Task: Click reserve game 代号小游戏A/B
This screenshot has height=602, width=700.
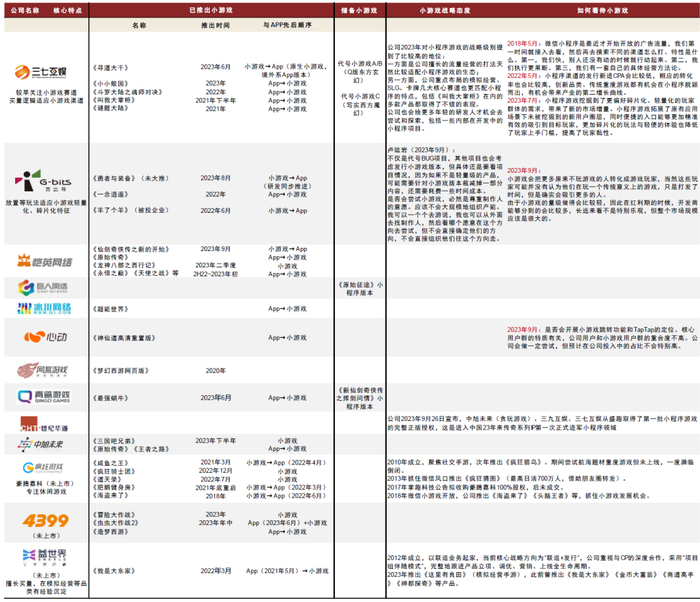Action: click(x=360, y=63)
